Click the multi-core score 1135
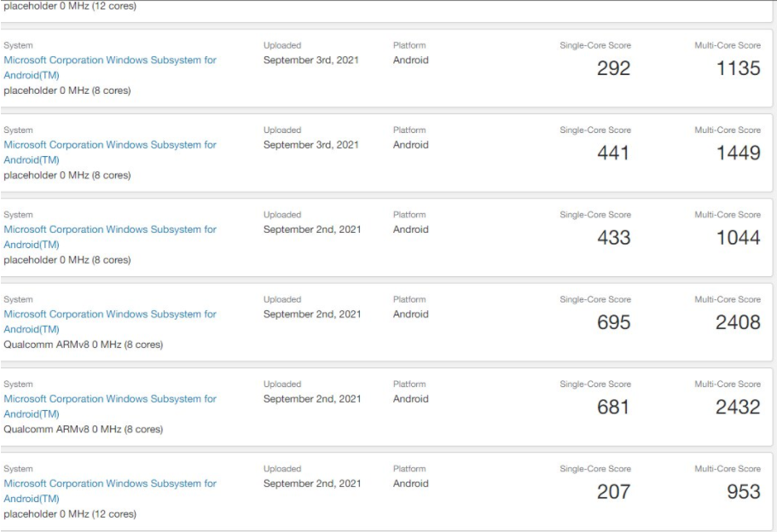Screen dimensions: 777x532 (x=738, y=68)
